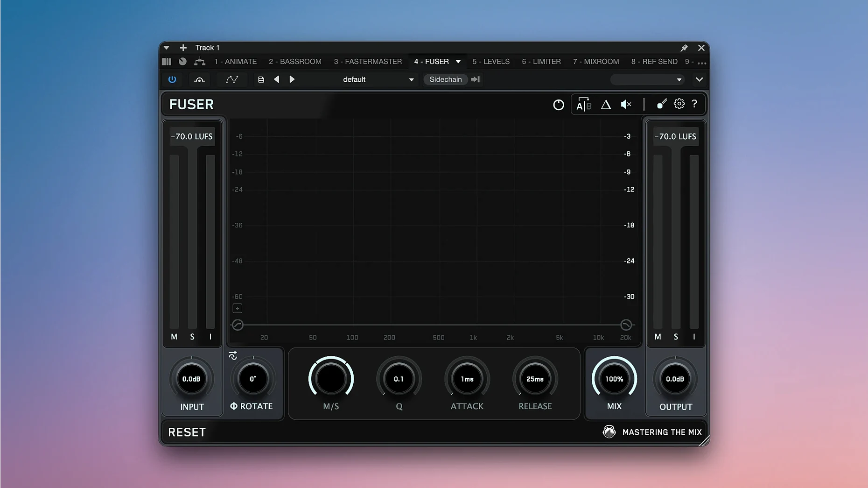Switch to 5 - LEVELS tab
Viewport: 868px width, 488px height.
coord(491,62)
